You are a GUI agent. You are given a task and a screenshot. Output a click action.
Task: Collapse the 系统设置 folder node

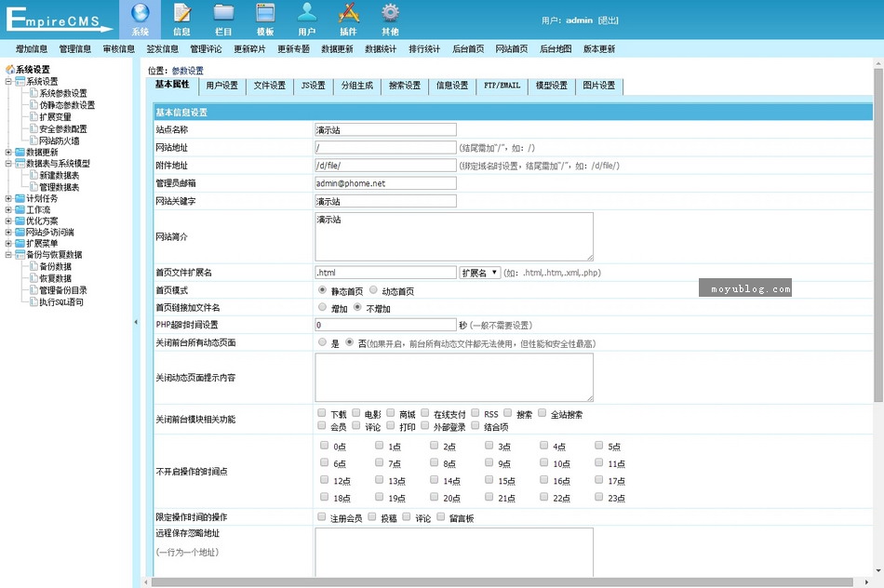click(8, 81)
